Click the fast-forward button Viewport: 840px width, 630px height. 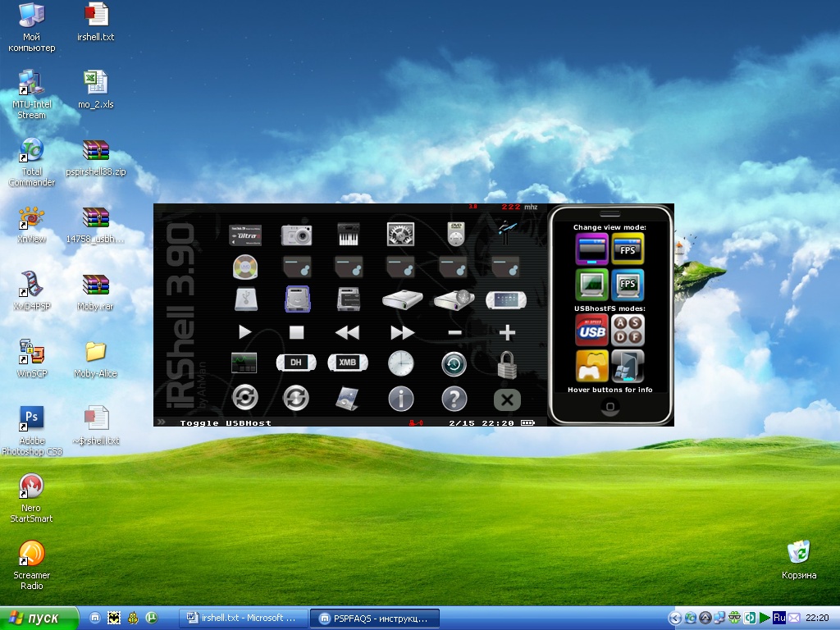pos(401,332)
